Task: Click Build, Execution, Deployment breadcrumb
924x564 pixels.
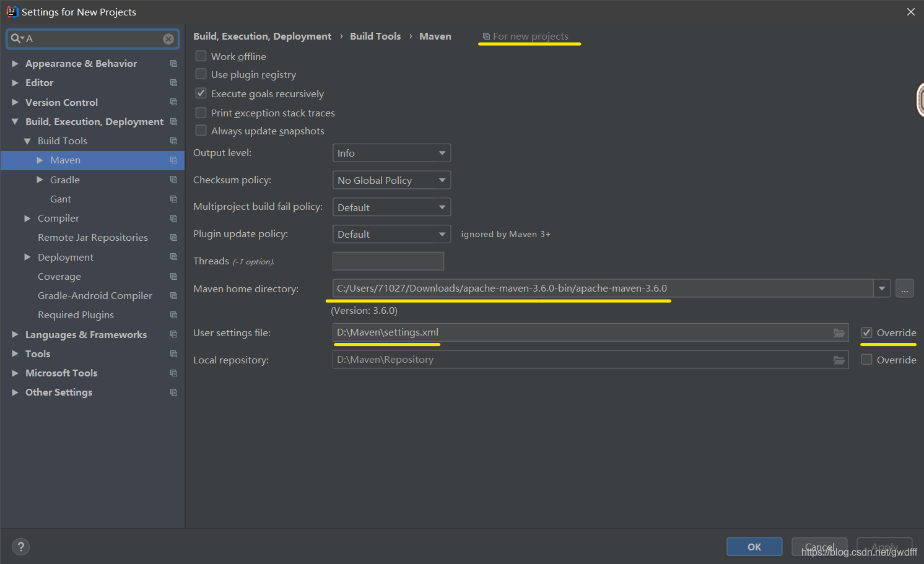Action: pyautogui.click(x=262, y=37)
